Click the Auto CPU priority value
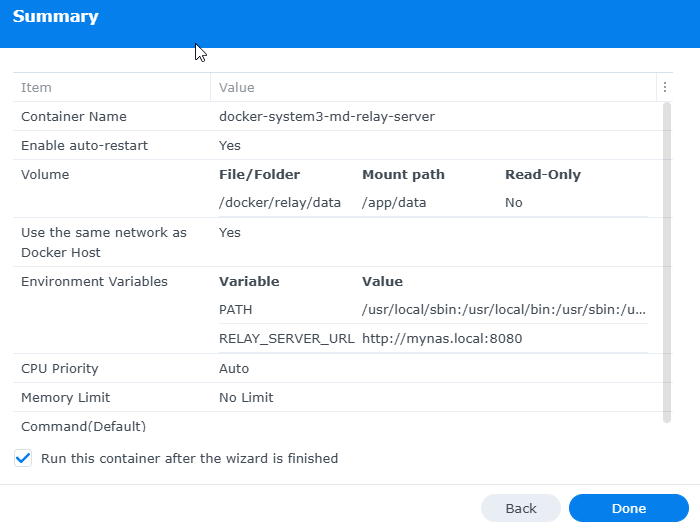 click(234, 369)
